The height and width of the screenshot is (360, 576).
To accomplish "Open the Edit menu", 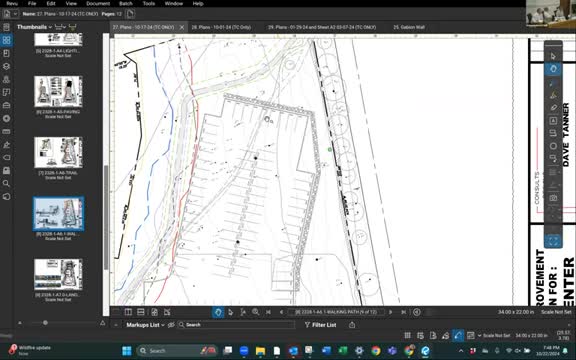I will tap(51, 3).
